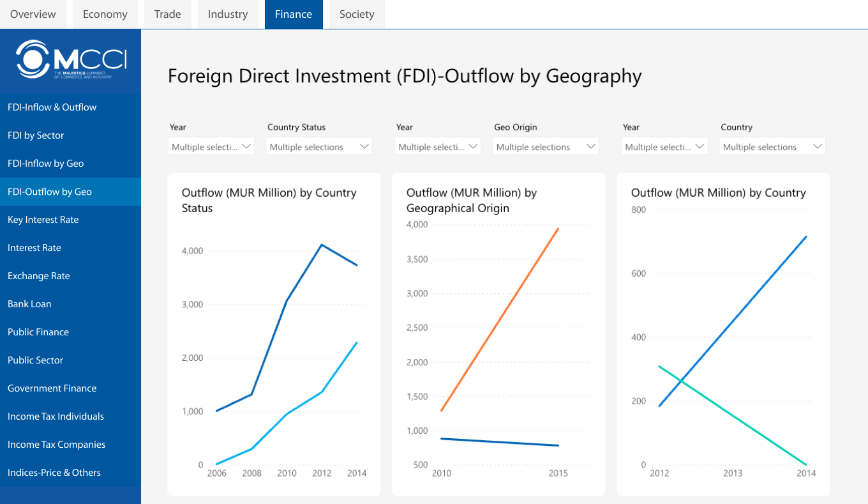This screenshot has height=504, width=868.
Task: Open the Overview tab
Action: click(33, 14)
